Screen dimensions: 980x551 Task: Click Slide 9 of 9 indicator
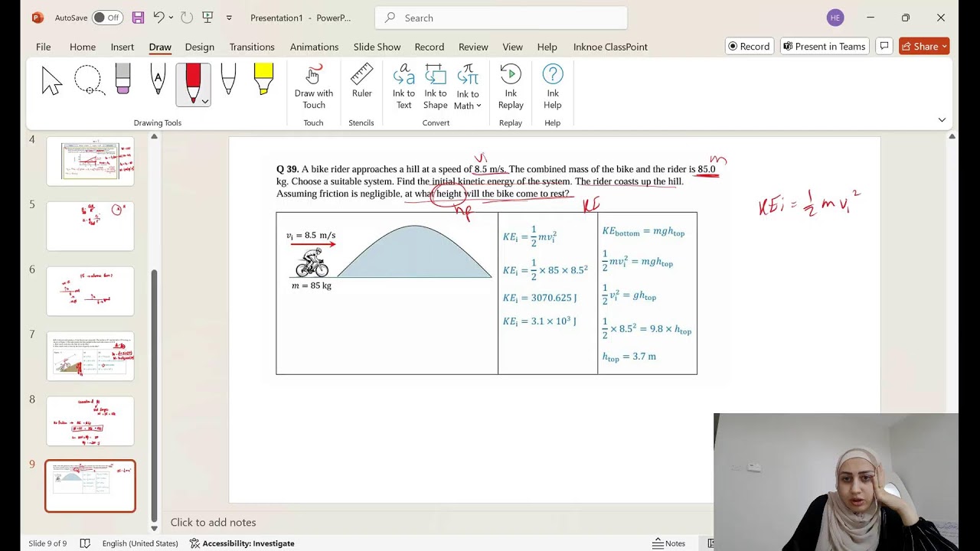(47, 543)
